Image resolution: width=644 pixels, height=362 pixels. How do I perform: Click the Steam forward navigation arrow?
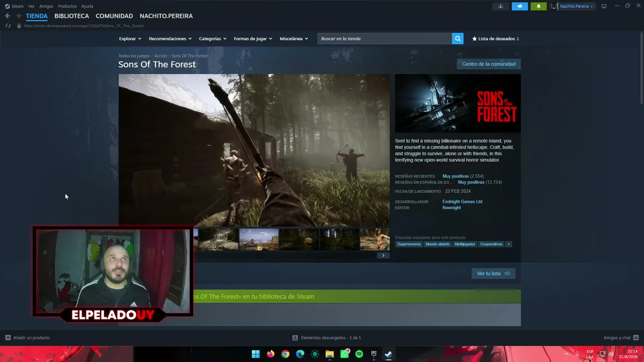point(18,16)
